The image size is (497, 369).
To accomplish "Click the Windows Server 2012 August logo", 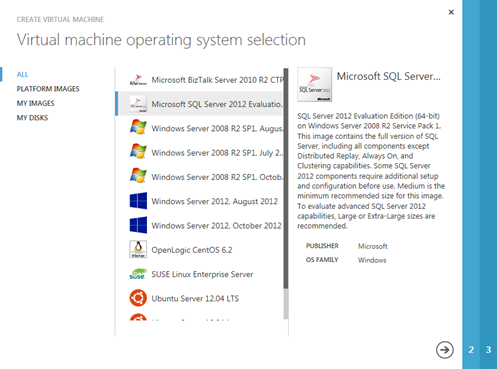I will (138, 201).
